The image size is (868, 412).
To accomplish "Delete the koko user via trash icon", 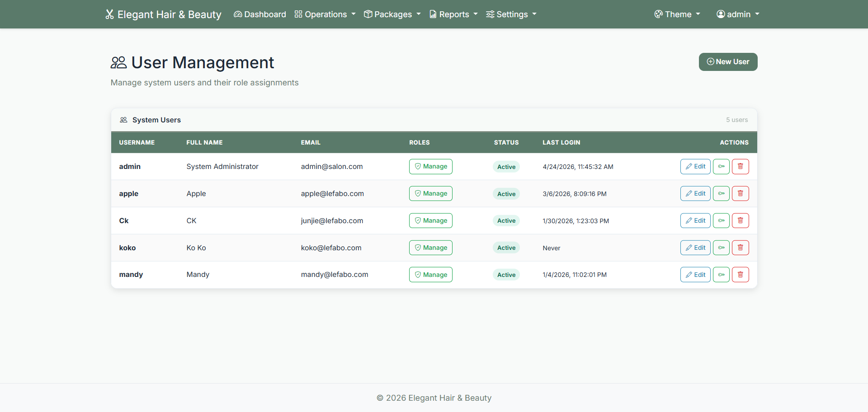I will tap(740, 248).
